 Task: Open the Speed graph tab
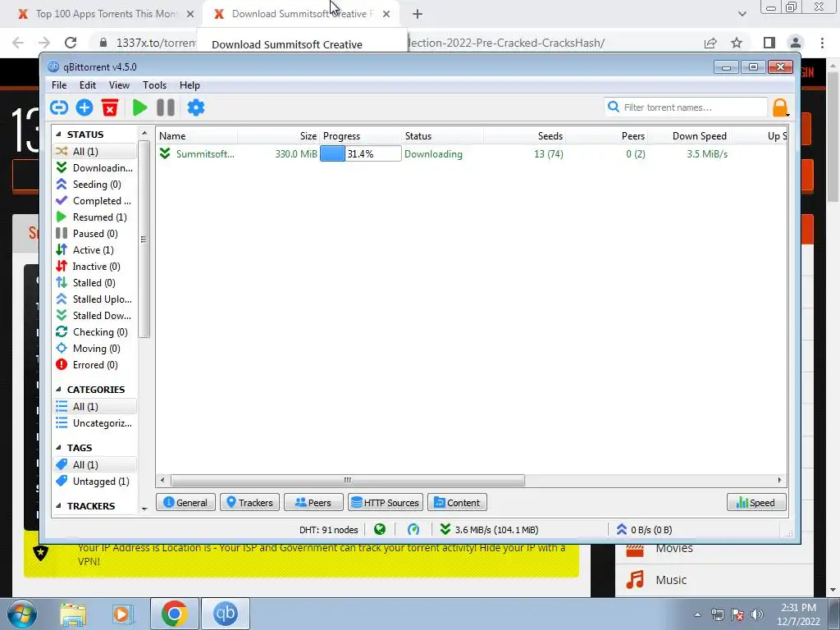(x=756, y=503)
